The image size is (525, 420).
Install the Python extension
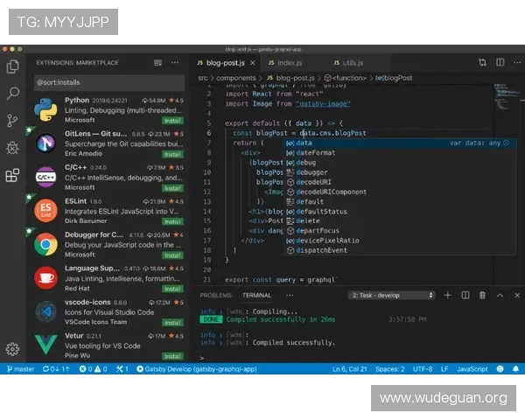point(172,121)
